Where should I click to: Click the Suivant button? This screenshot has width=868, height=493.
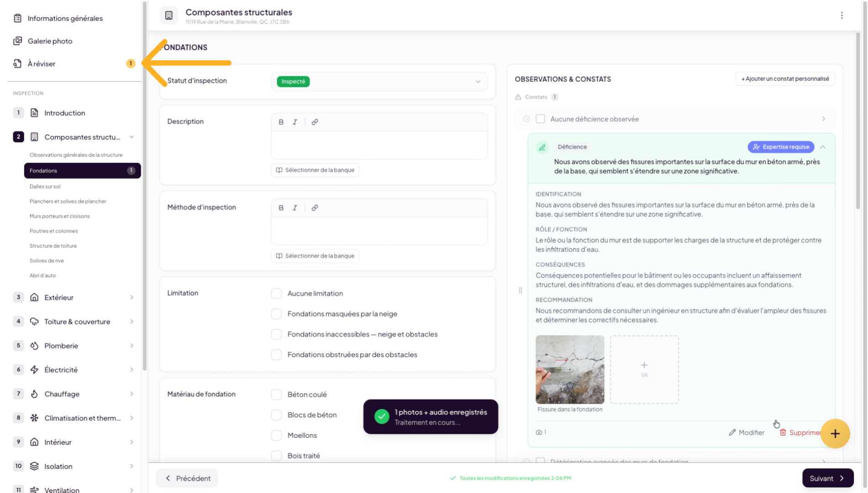pyautogui.click(x=827, y=478)
